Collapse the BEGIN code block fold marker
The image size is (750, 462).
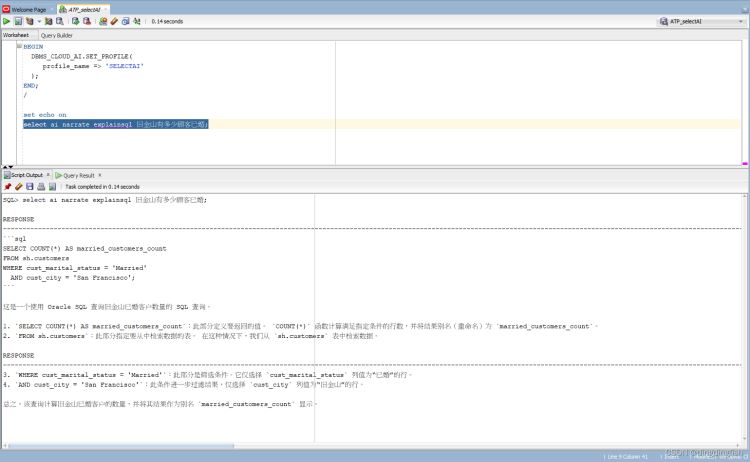tap(20, 46)
